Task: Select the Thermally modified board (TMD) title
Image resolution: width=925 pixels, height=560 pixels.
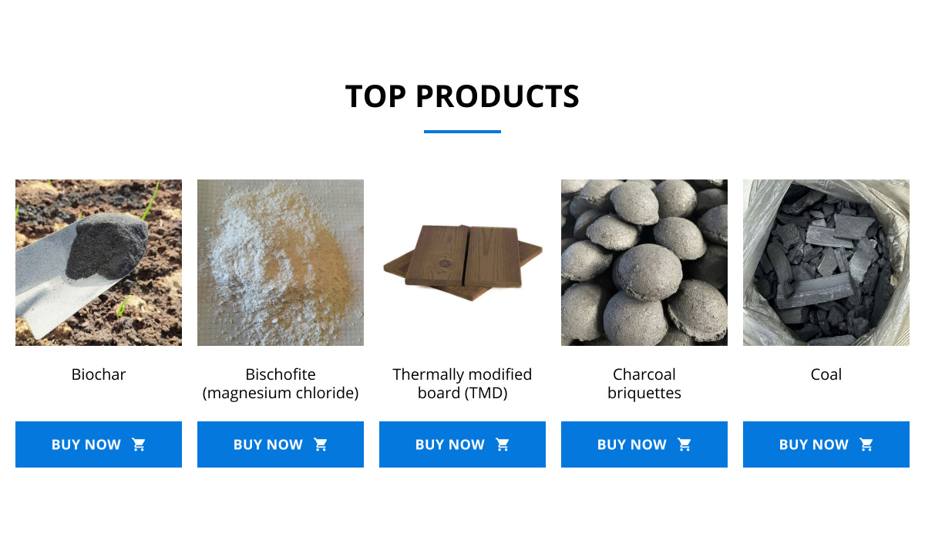Action: 462,384
